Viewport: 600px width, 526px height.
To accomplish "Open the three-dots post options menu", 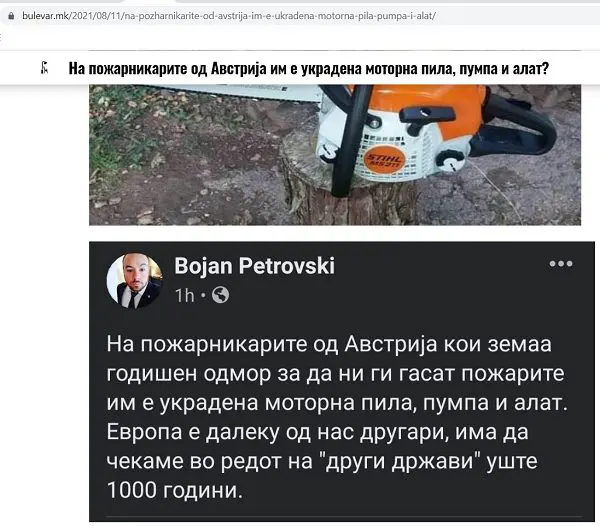I will point(561,264).
